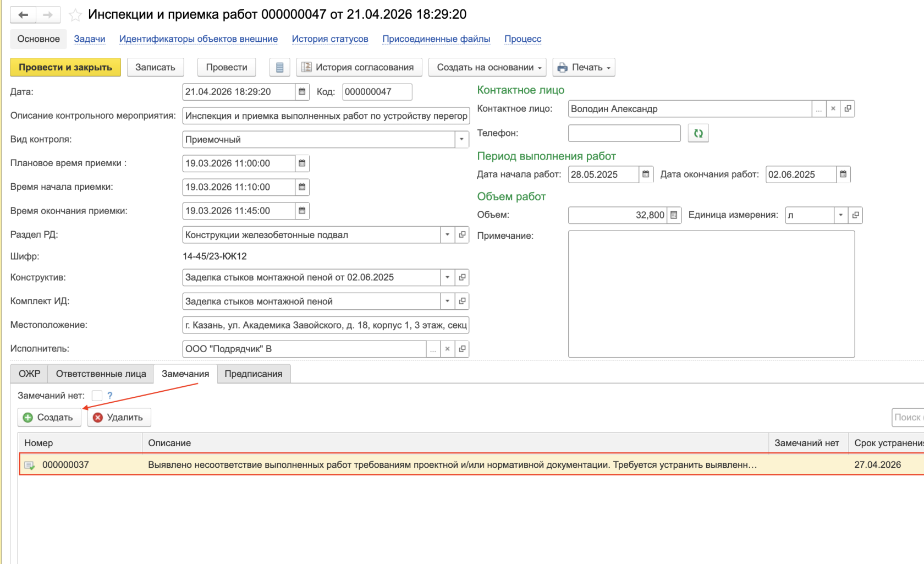924x564 pixels.
Task: Open the Исполнитель linked record icon
Action: coord(462,349)
